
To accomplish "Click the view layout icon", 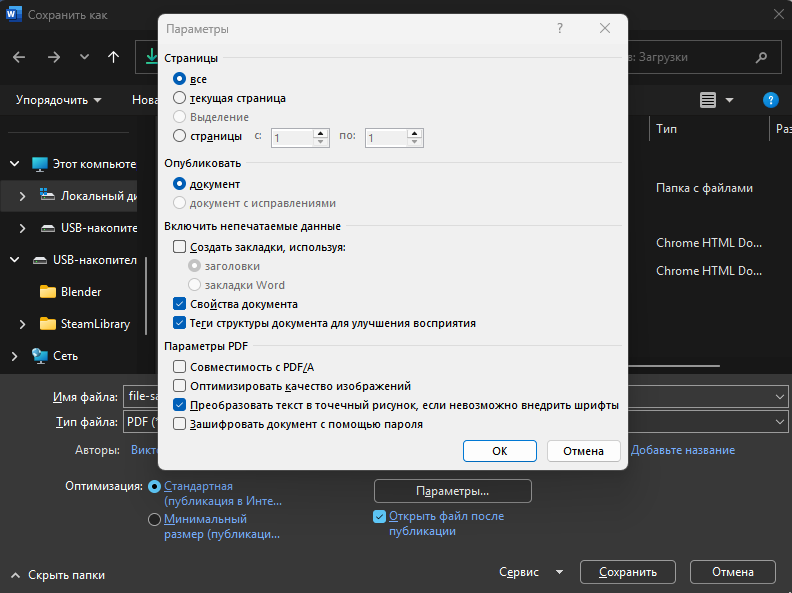I will 708,100.
